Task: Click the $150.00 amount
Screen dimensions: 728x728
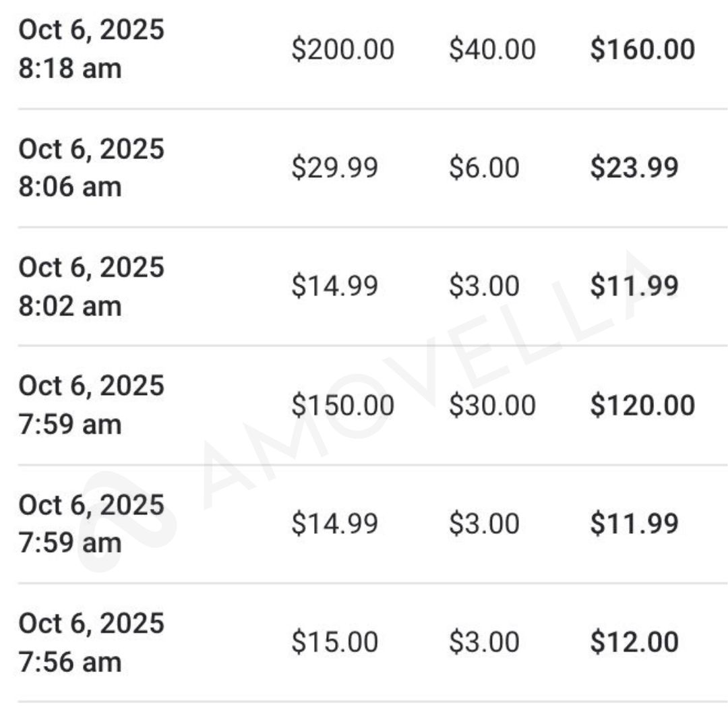Action: [x=342, y=405]
